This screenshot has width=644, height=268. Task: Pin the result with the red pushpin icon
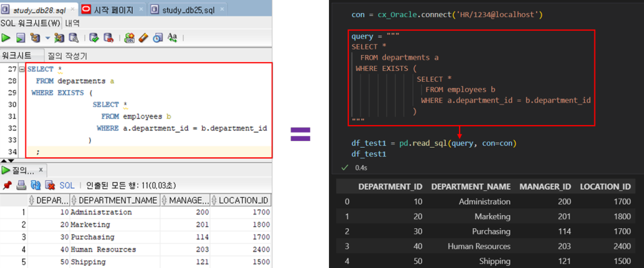tap(7, 185)
